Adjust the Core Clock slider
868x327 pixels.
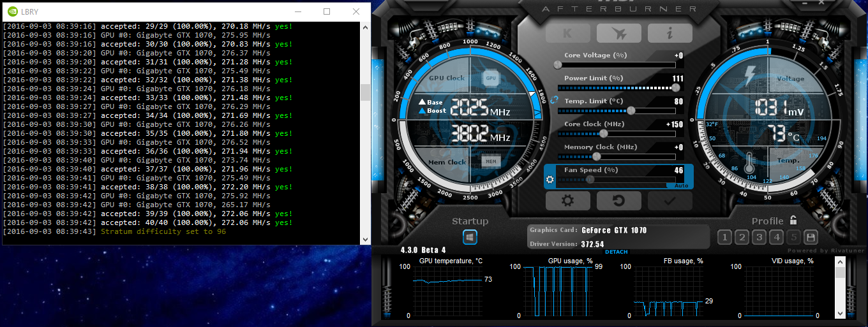[617, 134]
